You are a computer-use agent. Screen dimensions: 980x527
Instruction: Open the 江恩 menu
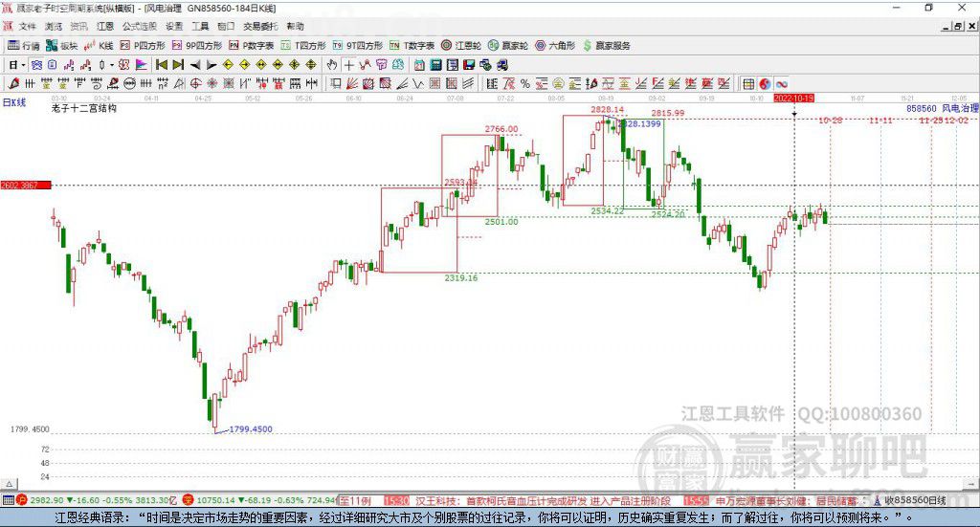tap(105, 26)
